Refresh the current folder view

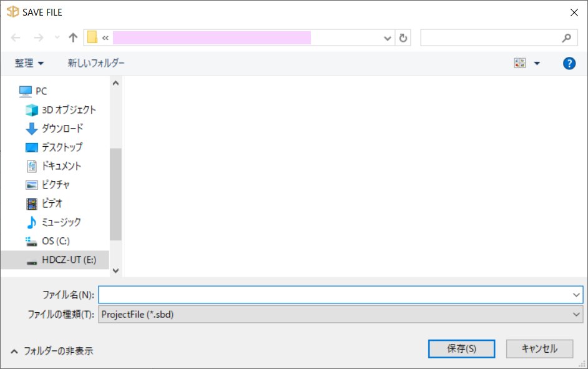403,38
